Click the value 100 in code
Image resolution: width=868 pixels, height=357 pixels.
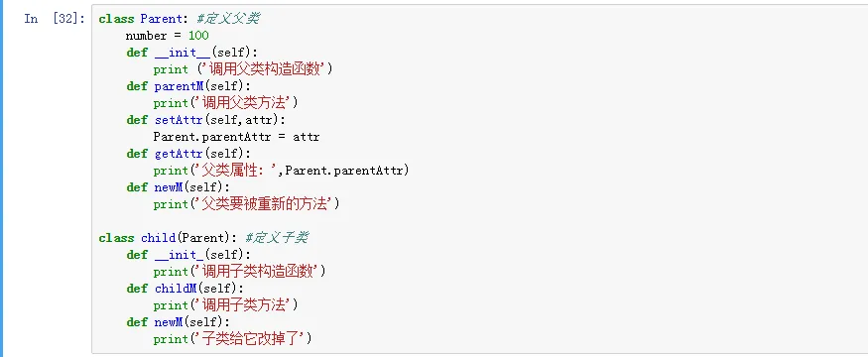click(198, 36)
